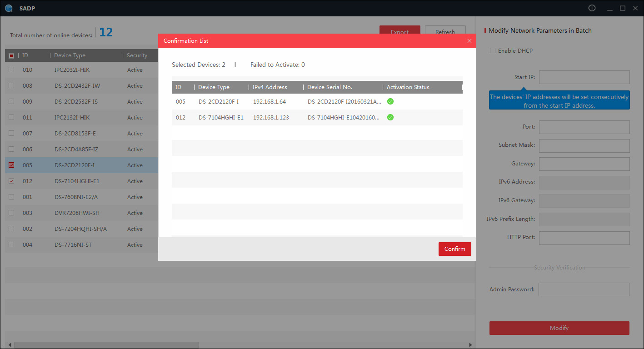Viewport: 644px width, 349px height.
Task: Click the Start IP input field
Action: click(x=584, y=77)
